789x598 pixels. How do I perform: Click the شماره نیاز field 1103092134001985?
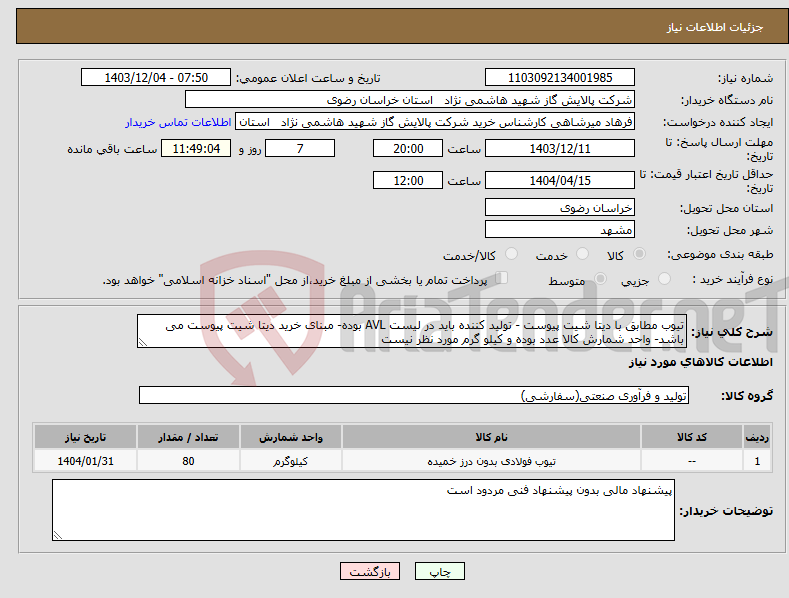[x=560, y=78]
